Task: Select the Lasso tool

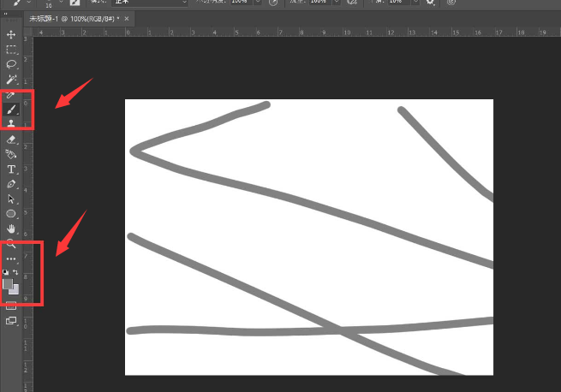Action: click(x=11, y=64)
